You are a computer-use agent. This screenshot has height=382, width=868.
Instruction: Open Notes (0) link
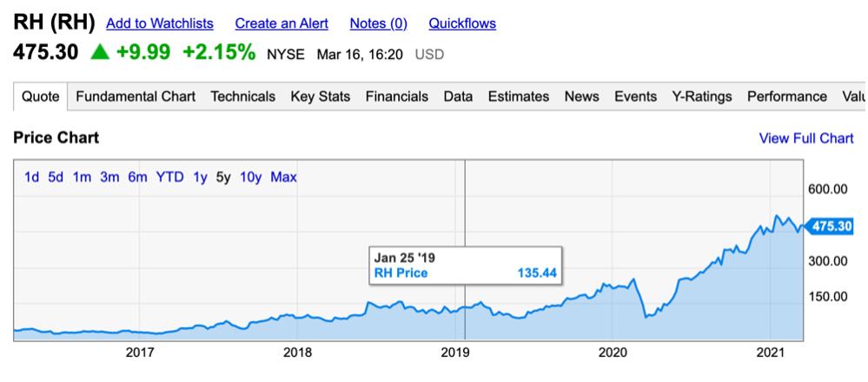click(x=378, y=24)
